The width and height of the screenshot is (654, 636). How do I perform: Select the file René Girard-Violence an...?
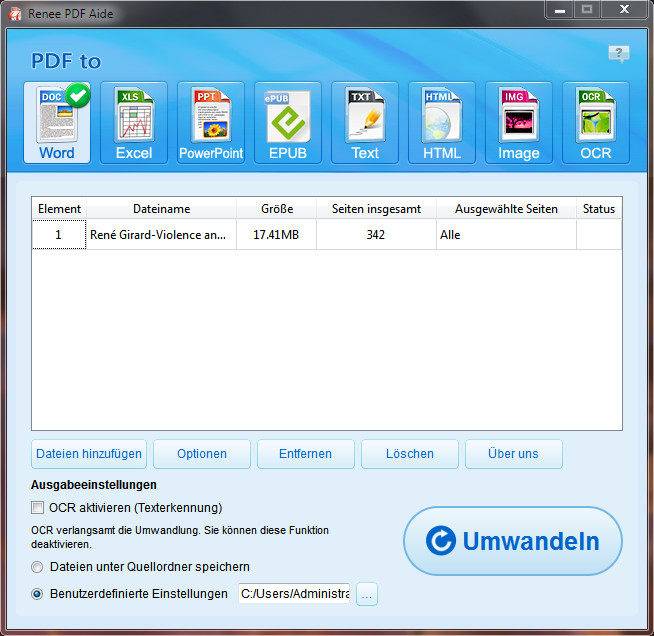click(x=161, y=235)
